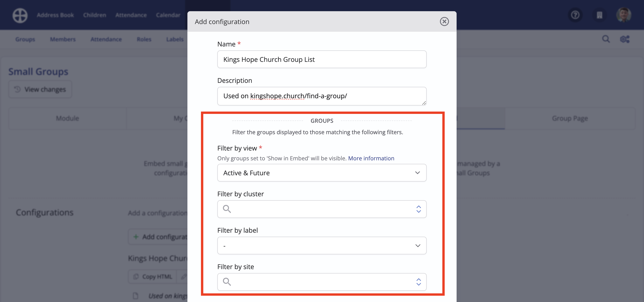Switch to the Labels sub-tab

click(175, 39)
